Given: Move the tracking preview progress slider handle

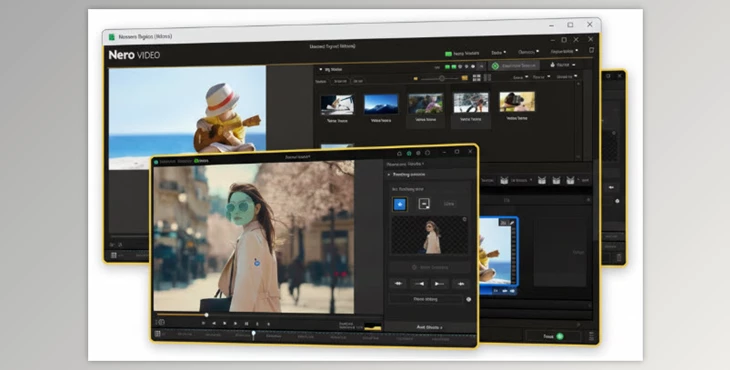Looking at the screenshot, I should (206, 315).
